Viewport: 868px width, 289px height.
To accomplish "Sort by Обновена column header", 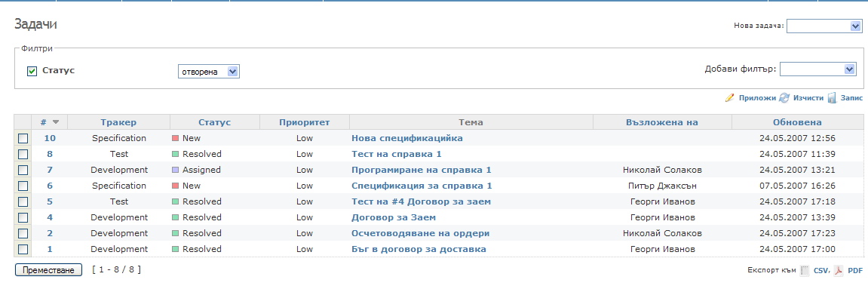I will [x=797, y=122].
